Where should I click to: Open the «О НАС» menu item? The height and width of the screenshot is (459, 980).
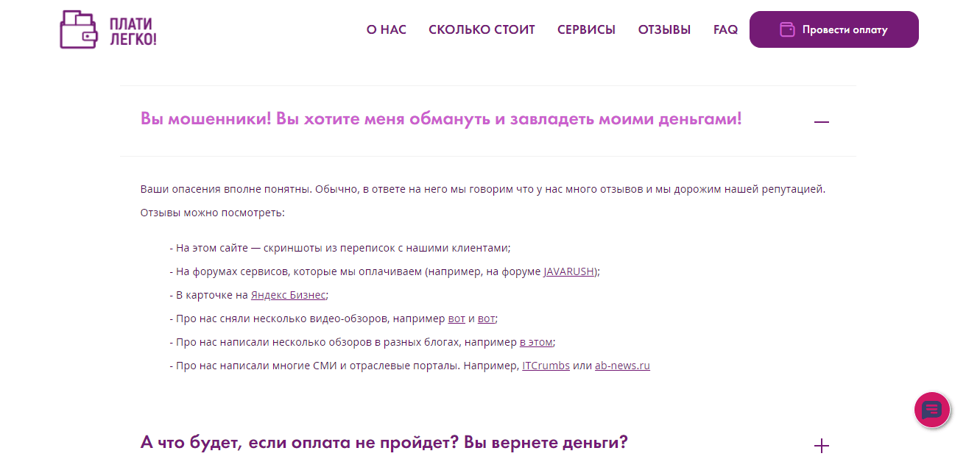(386, 29)
